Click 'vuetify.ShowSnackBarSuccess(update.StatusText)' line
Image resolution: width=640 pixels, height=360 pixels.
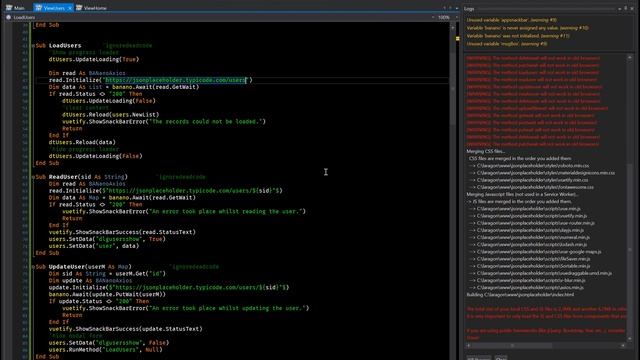(125, 329)
